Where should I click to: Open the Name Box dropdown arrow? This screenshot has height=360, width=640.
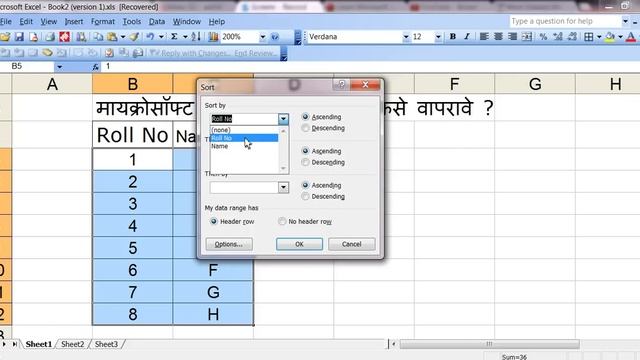(60, 67)
